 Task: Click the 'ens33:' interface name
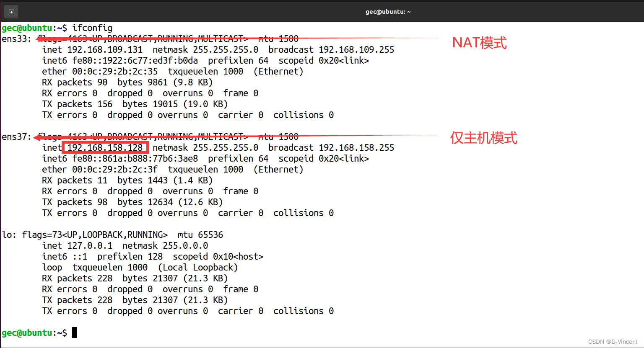pyautogui.click(x=17, y=39)
